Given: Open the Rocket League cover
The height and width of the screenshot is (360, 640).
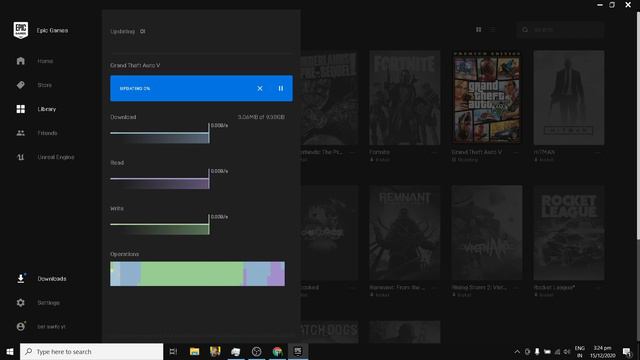Looking at the screenshot, I should point(569,233).
